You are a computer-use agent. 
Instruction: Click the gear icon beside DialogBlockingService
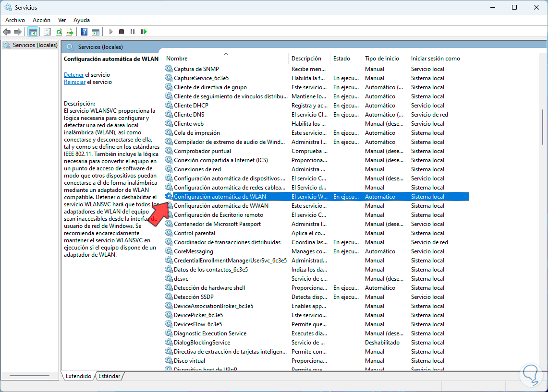click(x=169, y=343)
